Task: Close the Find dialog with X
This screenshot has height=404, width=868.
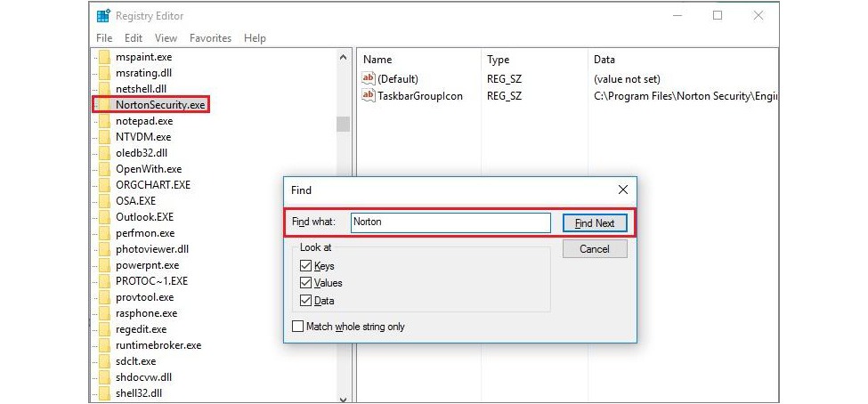Action: pos(623,190)
